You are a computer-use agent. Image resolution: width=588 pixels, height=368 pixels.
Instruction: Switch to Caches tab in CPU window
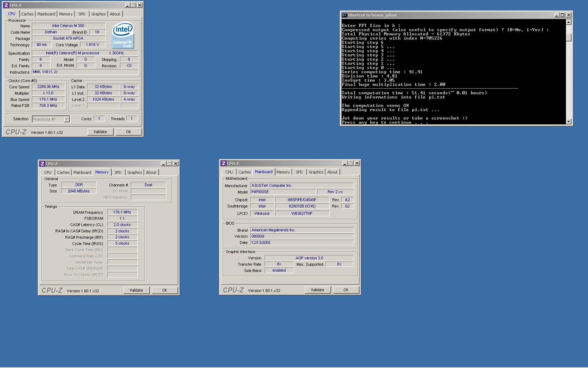pos(27,14)
